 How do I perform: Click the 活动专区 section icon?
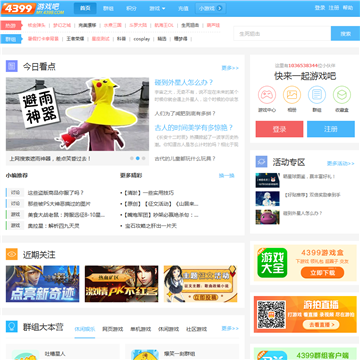(261, 162)
